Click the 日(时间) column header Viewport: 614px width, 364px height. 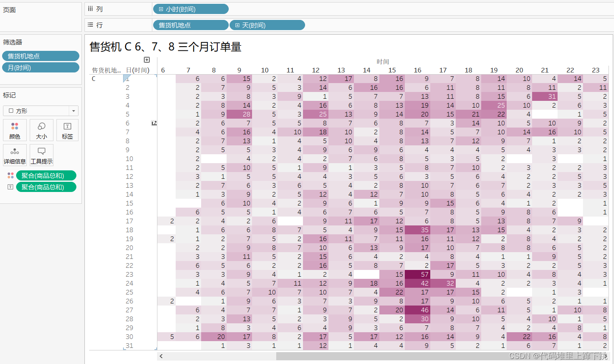tap(137, 70)
